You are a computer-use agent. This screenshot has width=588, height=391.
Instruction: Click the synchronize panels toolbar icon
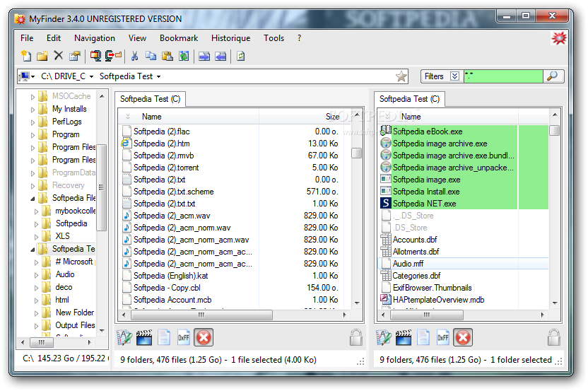click(184, 57)
